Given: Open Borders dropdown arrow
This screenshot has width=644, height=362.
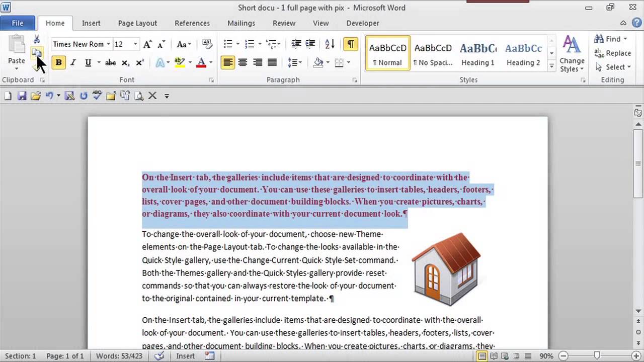Looking at the screenshot, I should point(349,63).
